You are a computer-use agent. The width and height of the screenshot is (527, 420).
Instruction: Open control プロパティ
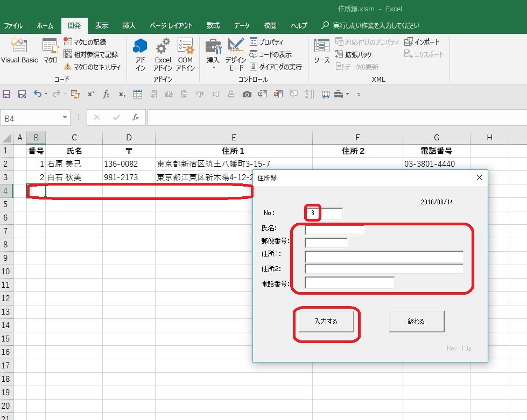pos(266,42)
